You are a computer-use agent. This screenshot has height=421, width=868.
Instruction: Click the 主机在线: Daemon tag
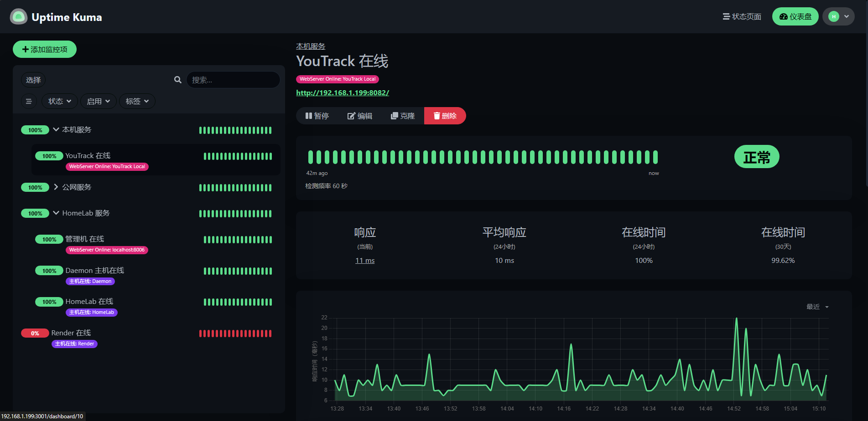pos(90,281)
